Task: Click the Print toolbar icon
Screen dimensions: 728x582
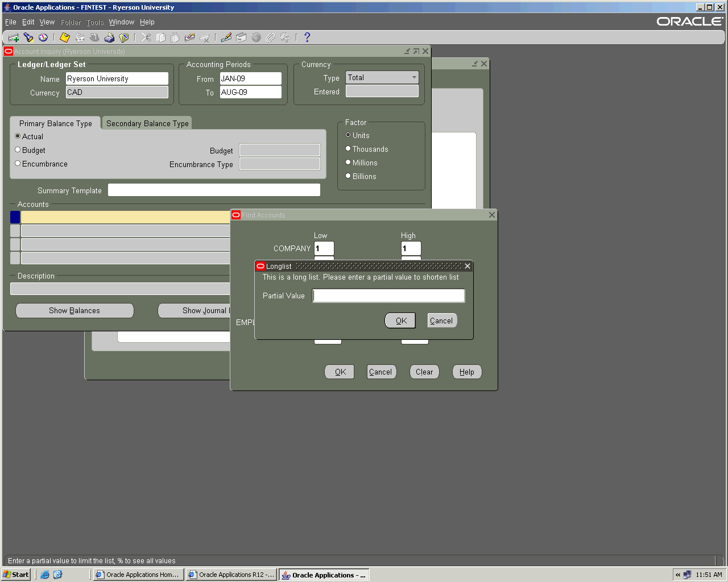Action: pyautogui.click(x=109, y=38)
